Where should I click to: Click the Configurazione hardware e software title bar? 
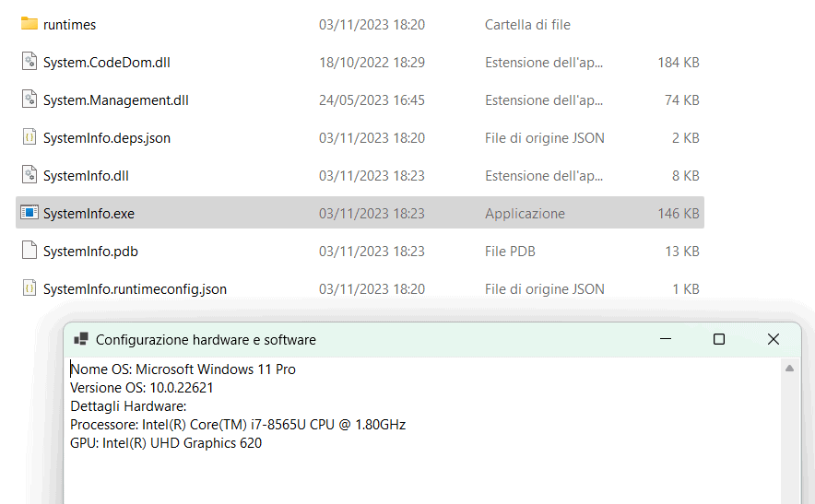461,339
